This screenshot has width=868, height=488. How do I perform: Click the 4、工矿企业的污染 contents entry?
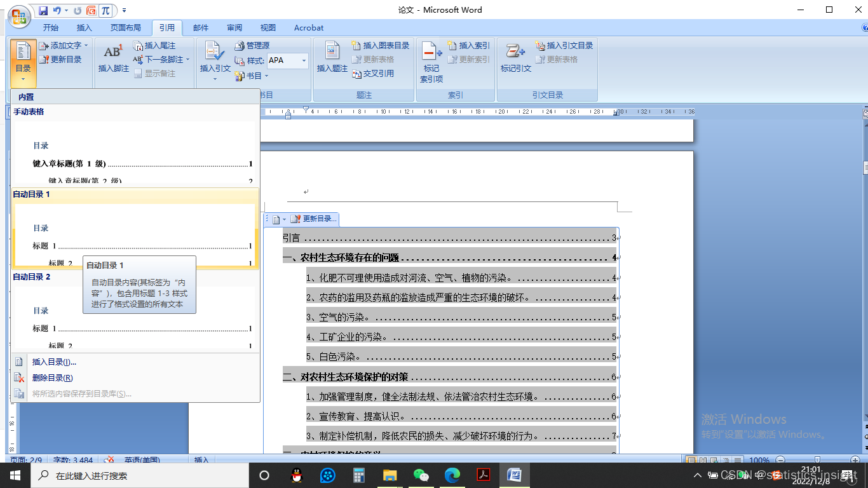point(461,337)
